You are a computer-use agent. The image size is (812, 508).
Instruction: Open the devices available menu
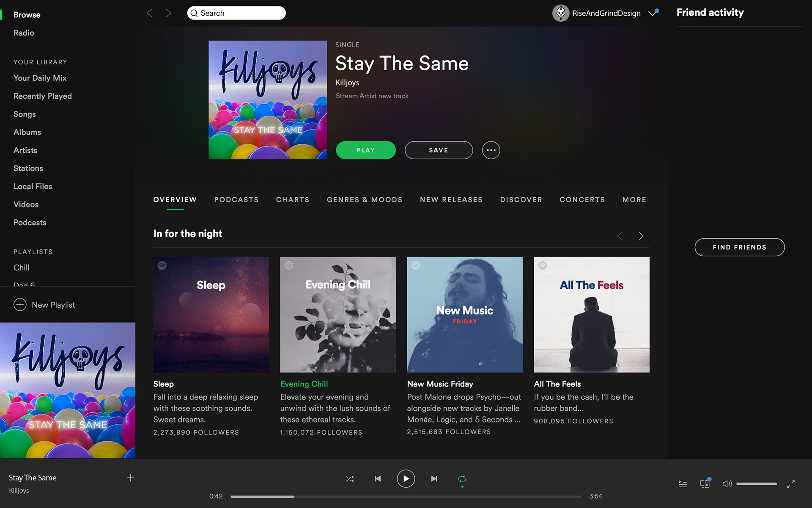coord(705,483)
